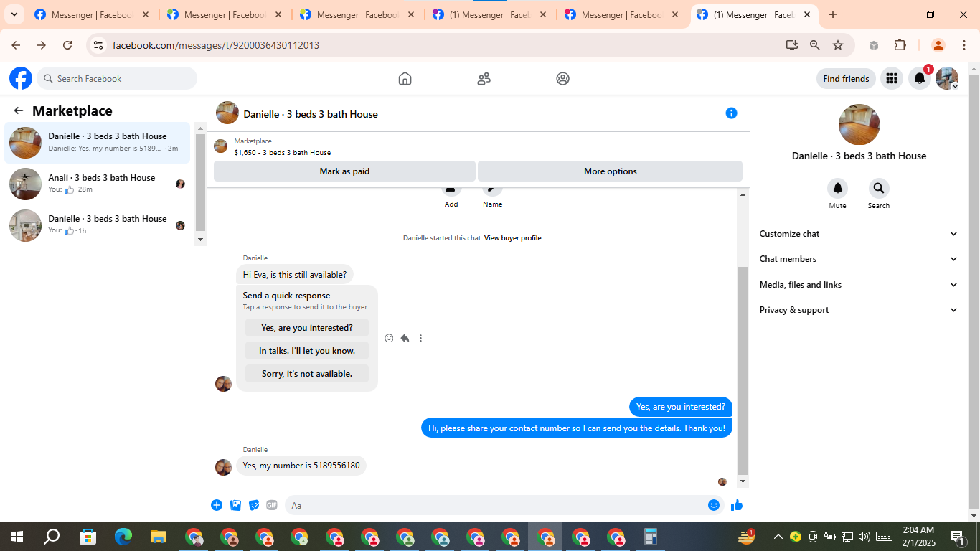Viewport: 980px width, 551px height.
Task: Search within this conversation
Action: [879, 189]
